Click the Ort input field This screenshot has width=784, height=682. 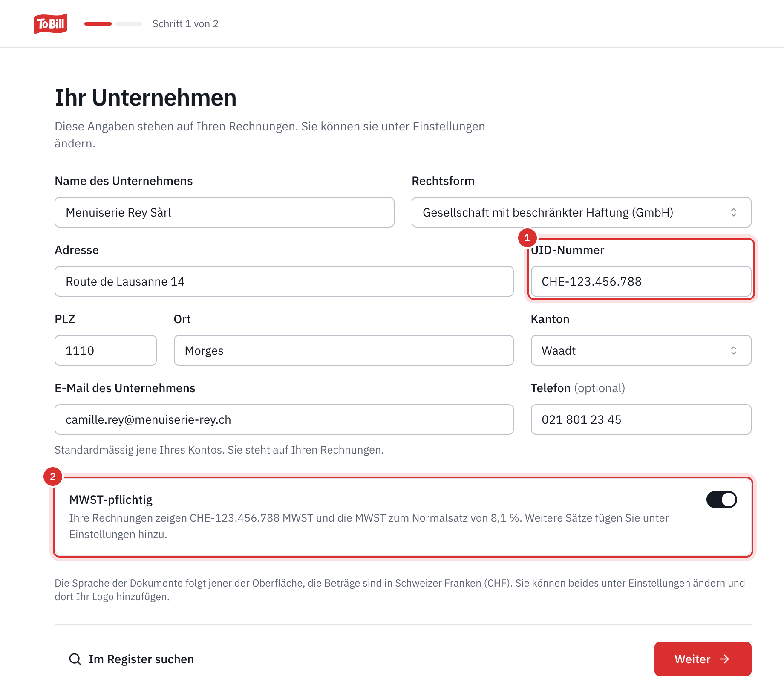344,350
